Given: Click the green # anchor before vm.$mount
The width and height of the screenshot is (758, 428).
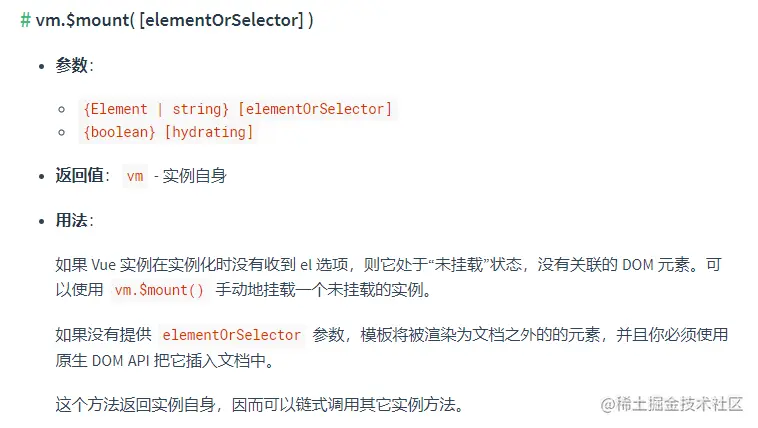Looking at the screenshot, I should [x=26, y=21].
